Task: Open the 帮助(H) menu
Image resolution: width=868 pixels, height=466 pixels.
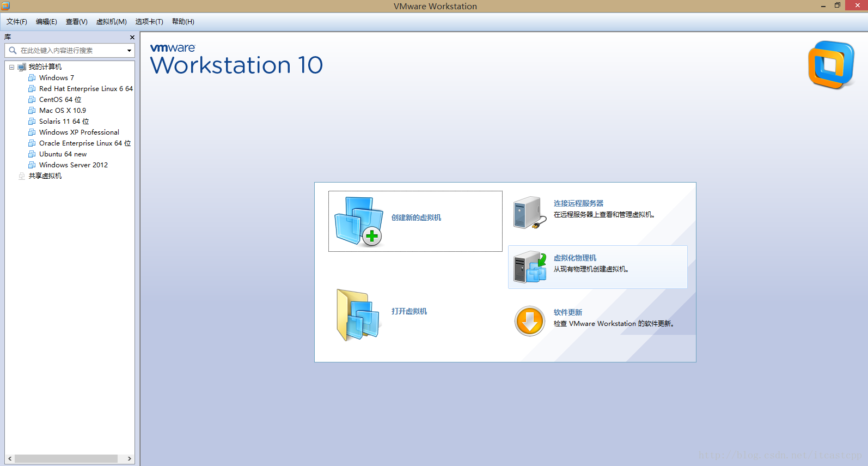Action: pos(183,22)
